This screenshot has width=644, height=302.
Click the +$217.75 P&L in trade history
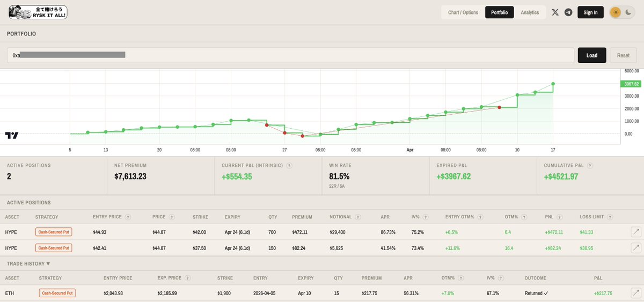[x=603, y=293]
